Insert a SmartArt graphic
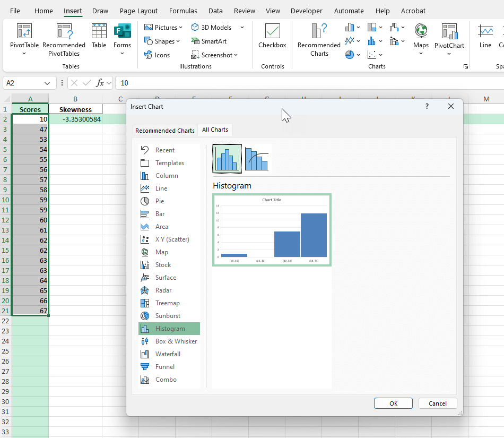 click(x=208, y=41)
